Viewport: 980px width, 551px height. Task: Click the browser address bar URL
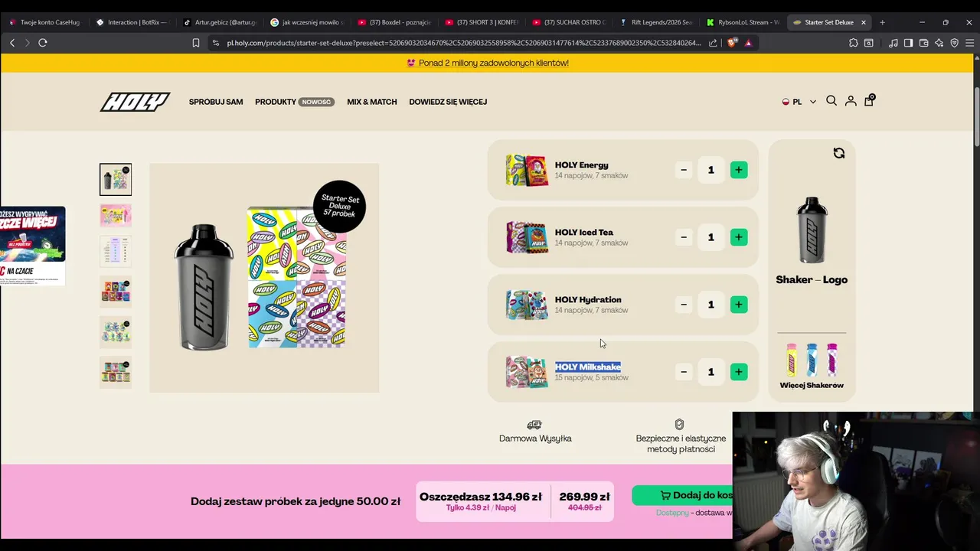tap(464, 43)
